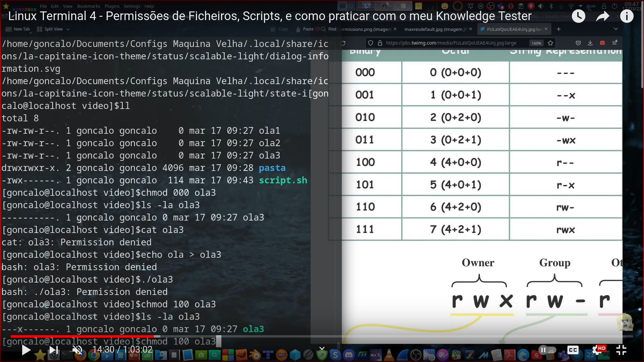Image resolution: width=644 pixels, height=362 pixels.
Task: Bookmark page with the star icon
Action: pyautogui.click(x=550, y=43)
